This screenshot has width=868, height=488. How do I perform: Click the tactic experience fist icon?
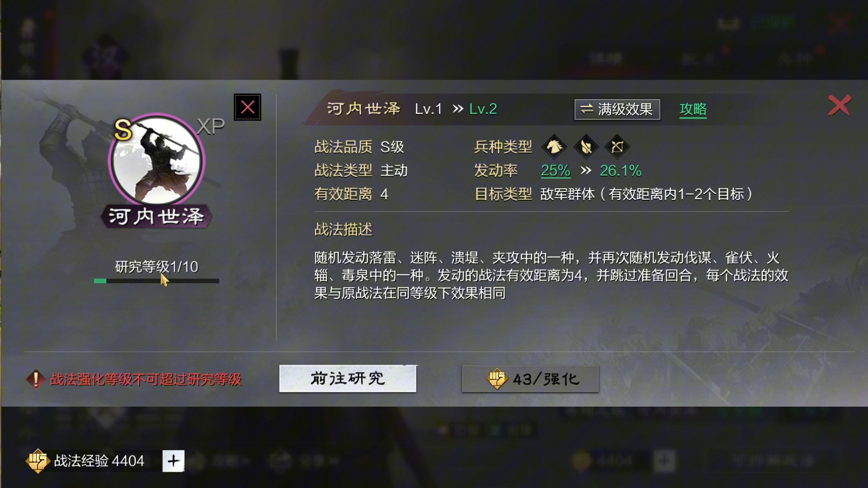[x=38, y=461]
